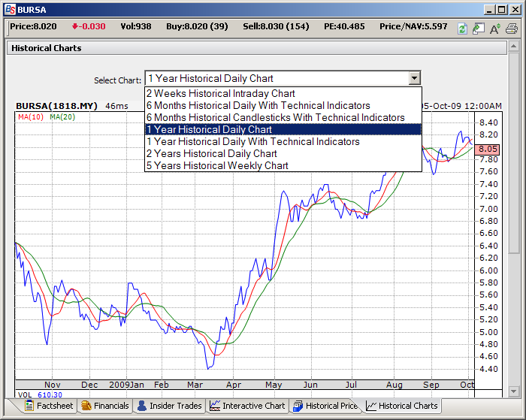Click the scrollbar up arrow
The width and height of the screenshot is (526, 420).
click(x=513, y=46)
